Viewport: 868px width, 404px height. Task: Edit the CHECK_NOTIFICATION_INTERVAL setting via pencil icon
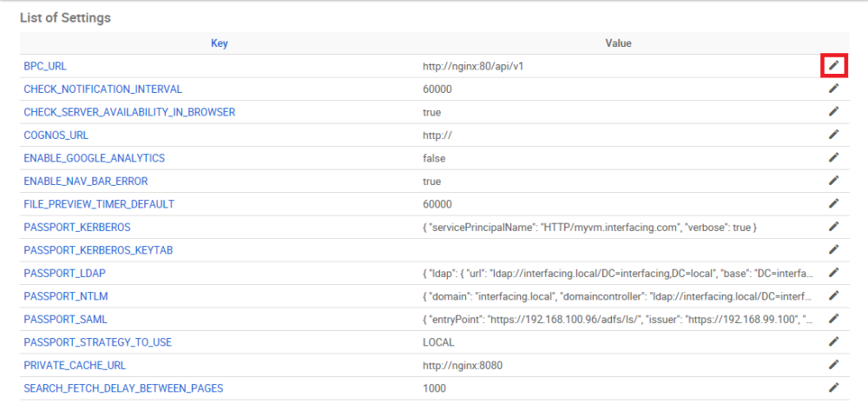pyautogui.click(x=833, y=89)
